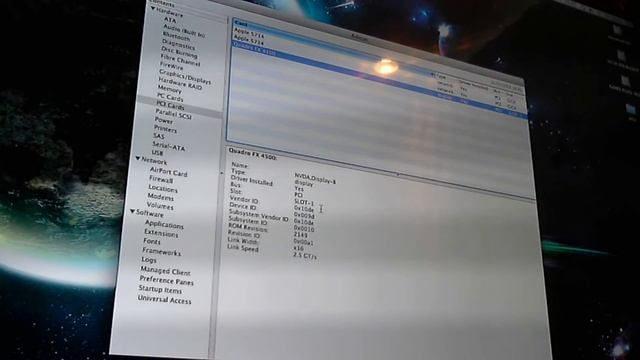Collapse the Software section triangle

(x=133, y=211)
